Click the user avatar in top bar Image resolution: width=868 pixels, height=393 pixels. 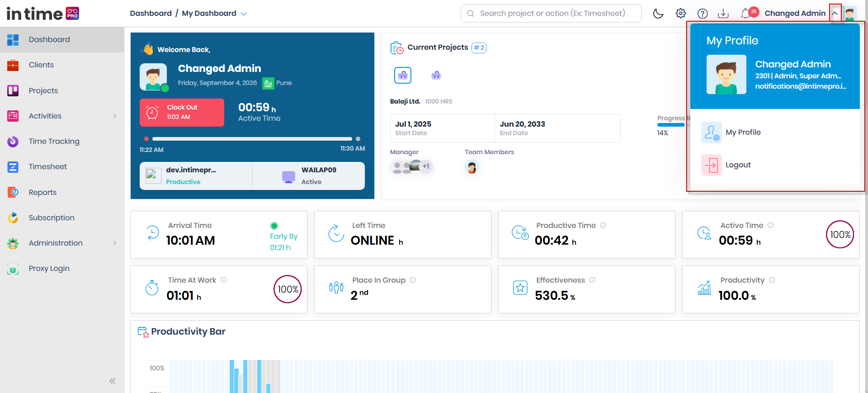(x=850, y=14)
